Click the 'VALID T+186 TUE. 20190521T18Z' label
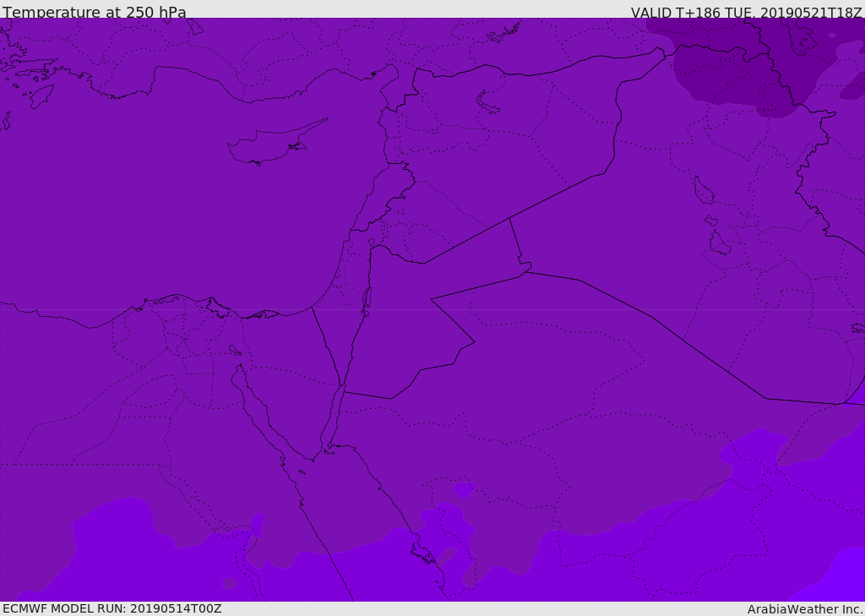Screen dimensions: 865x616 pos(747,12)
